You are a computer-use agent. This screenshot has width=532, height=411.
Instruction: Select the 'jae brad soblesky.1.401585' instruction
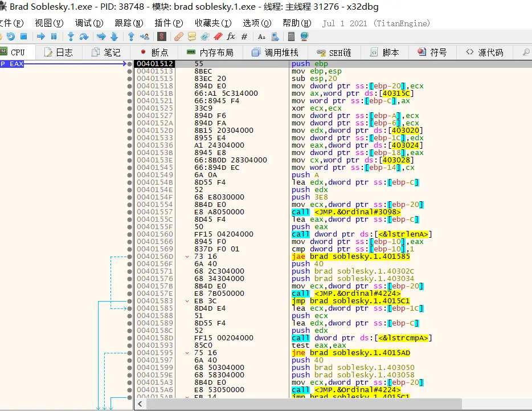pos(351,257)
